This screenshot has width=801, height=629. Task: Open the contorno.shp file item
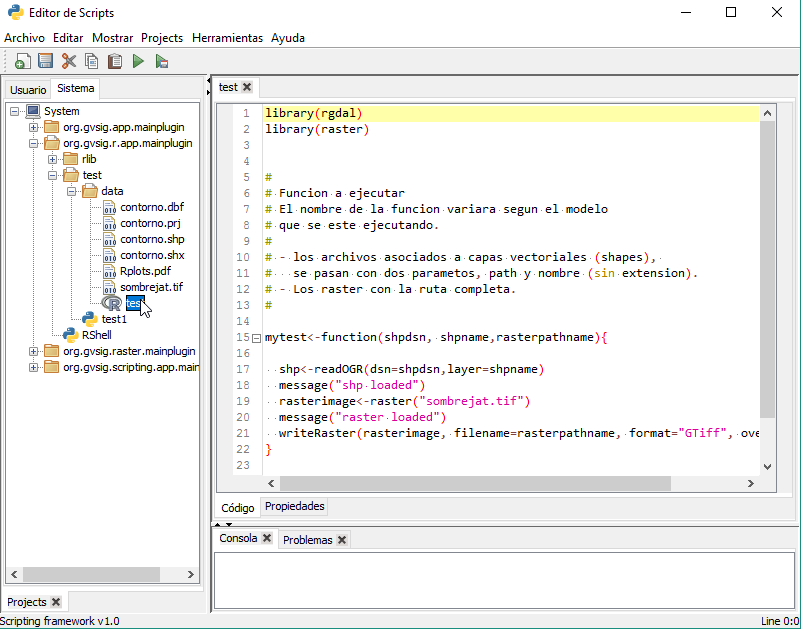coord(152,239)
